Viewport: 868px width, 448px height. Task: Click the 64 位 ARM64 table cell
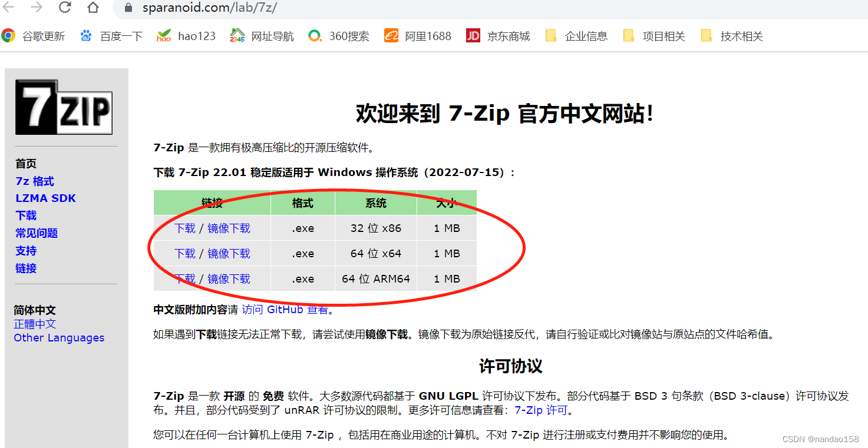376,279
